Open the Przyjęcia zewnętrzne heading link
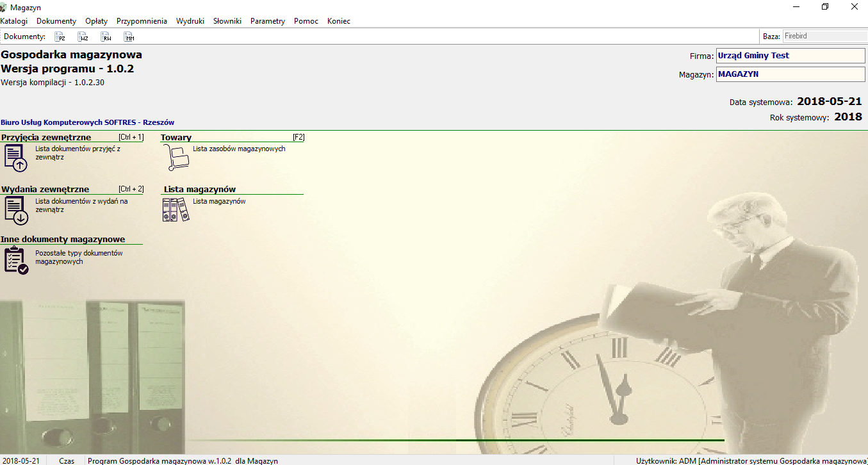This screenshot has height=465, width=868. coord(46,137)
